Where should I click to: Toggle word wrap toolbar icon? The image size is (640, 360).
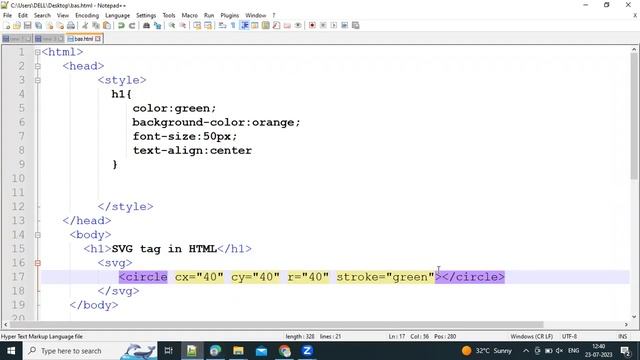[222, 25]
